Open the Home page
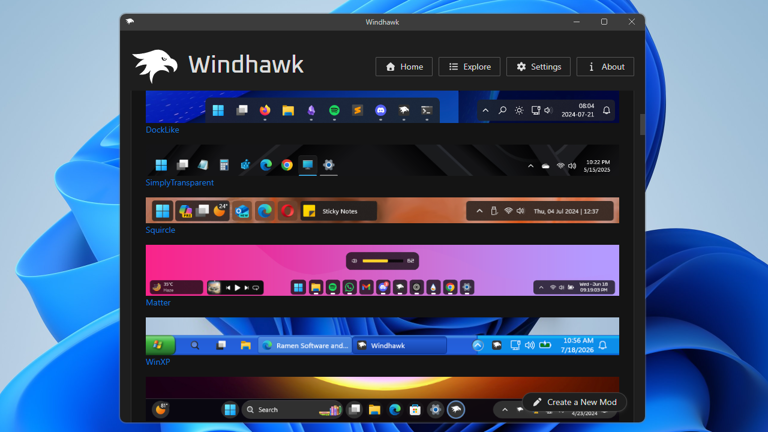 [x=404, y=67]
